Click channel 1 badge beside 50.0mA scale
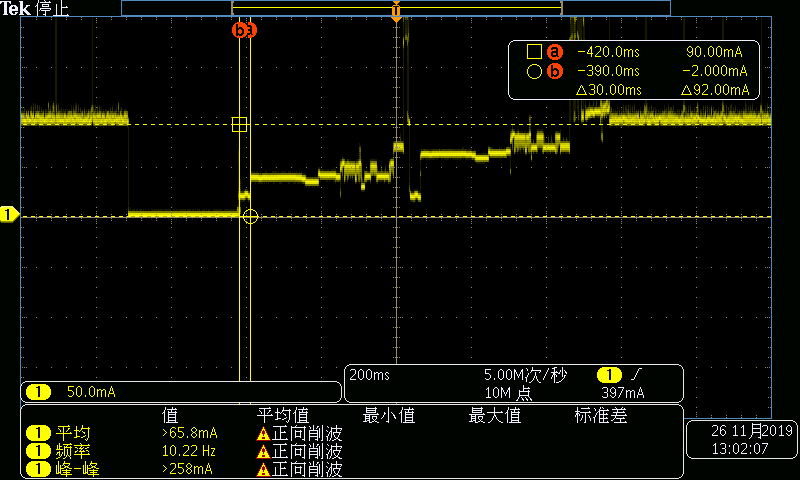 [x=39, y=392]
